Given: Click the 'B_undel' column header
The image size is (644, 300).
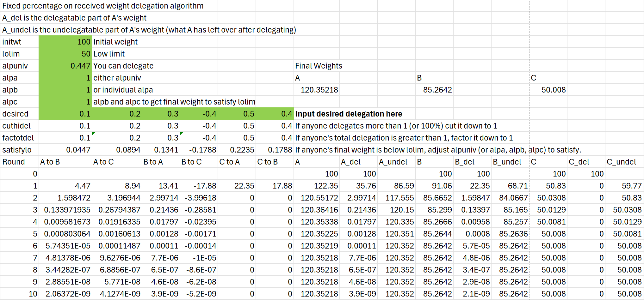Looking at the screenshot, I should [x=510, y=162].
